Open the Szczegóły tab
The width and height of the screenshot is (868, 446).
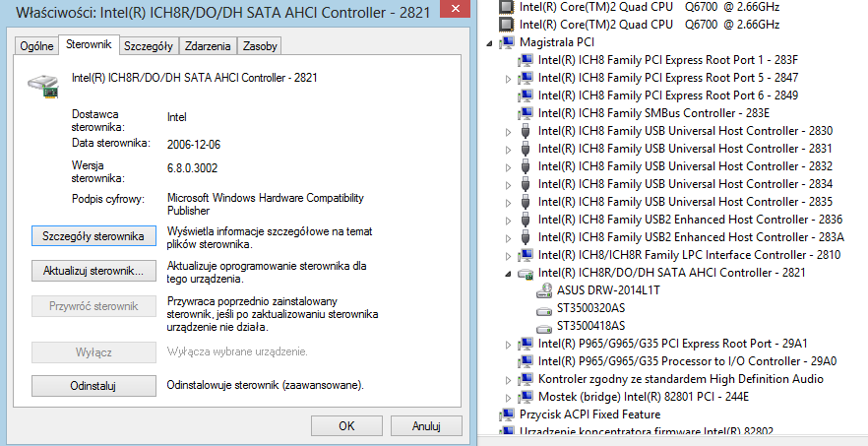[149, 46]
